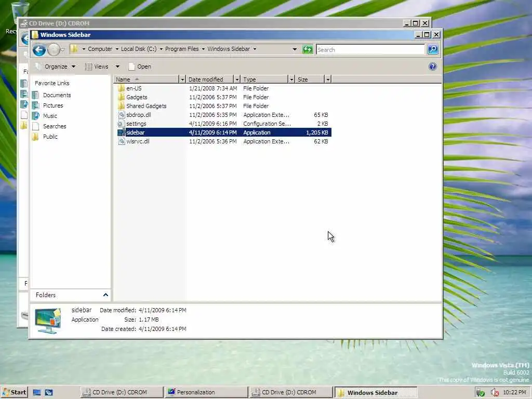Screen dimensions: 532x399
Task: Open the recent pages dropdown arrow
Action: coord(62,50)
